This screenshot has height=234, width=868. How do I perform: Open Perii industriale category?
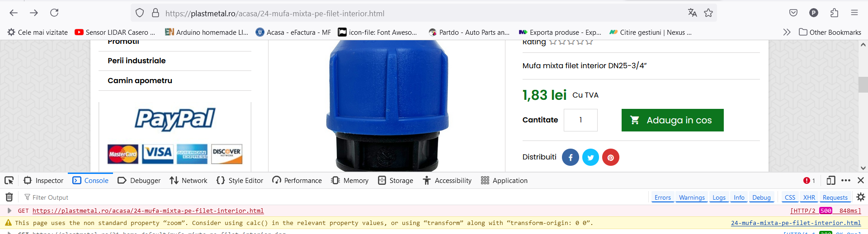tap(137, 61)
